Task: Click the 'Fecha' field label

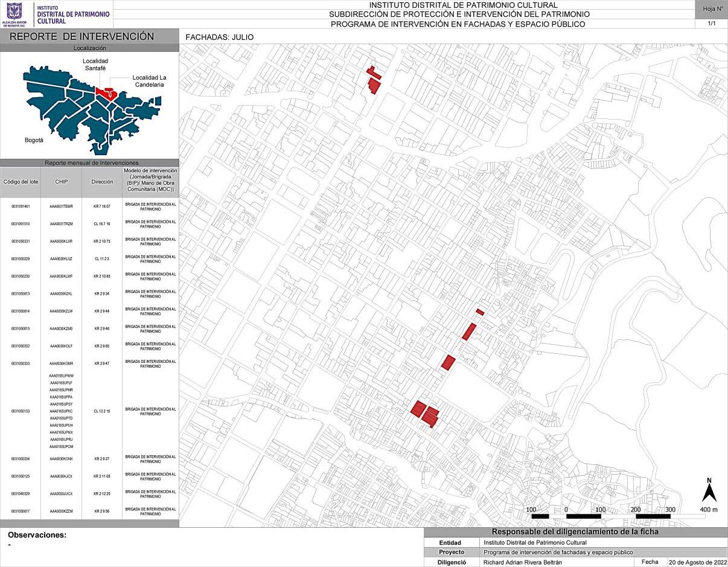Action: (650, 562)
